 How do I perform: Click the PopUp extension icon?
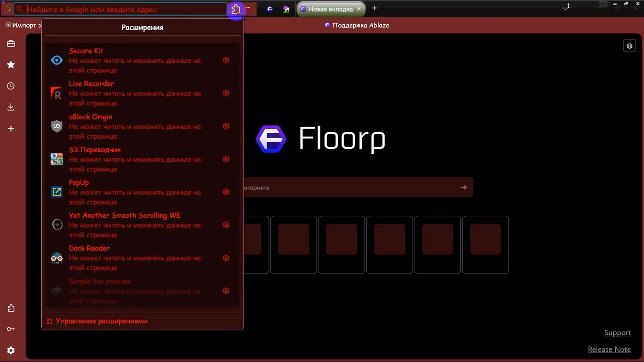[57, 192]
